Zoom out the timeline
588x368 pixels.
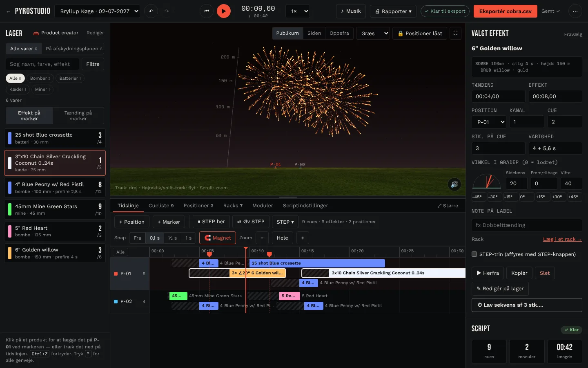point(262,238)
